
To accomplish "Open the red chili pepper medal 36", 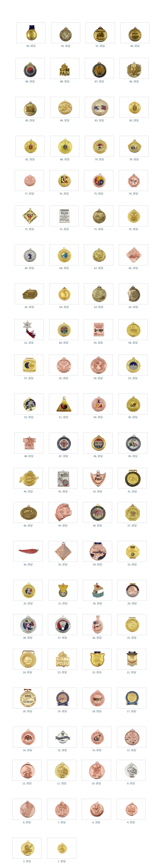I will click(28, 551).
